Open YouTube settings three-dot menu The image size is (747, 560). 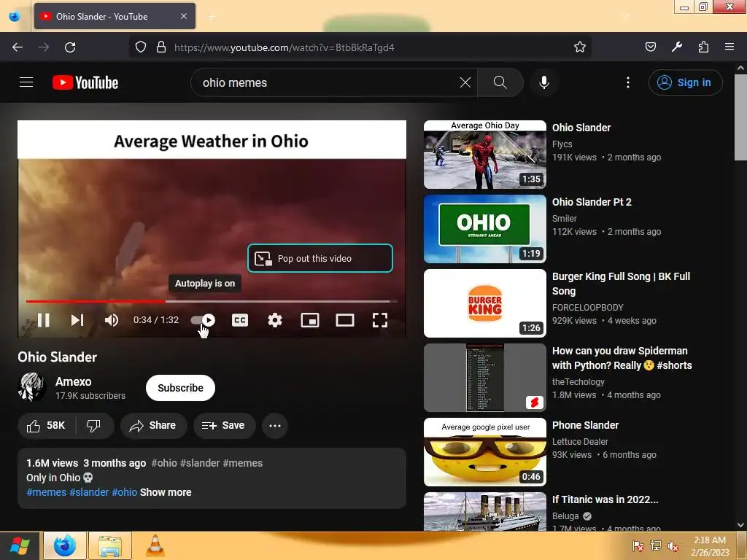pyautogui.click(x=628, y=82)
